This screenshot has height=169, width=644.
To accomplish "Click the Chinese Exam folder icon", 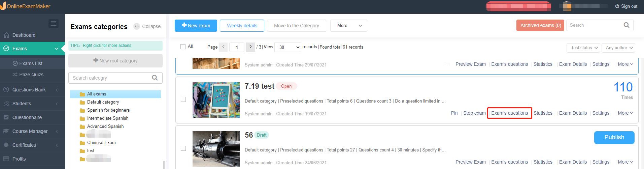I will pos(82,143).
